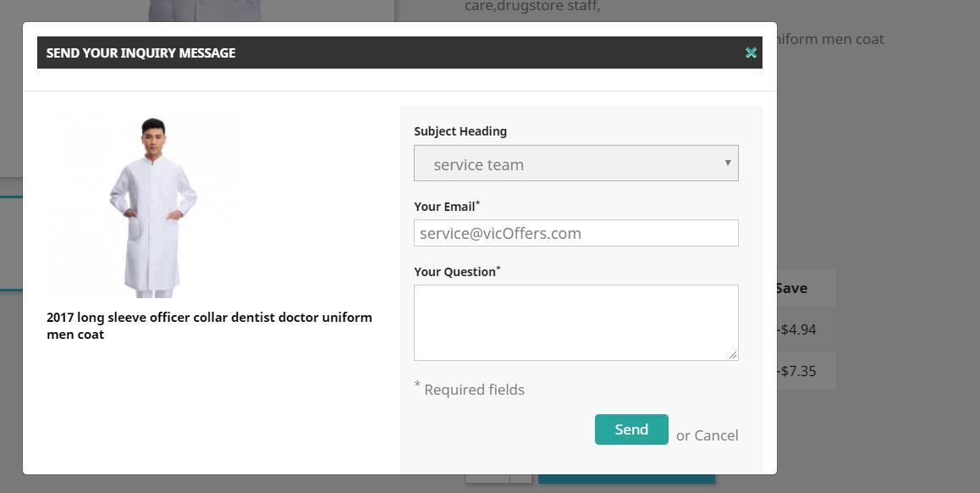Screen dimensions: 980x493
Task: Click the 'Subject Heading' label
Action: click(x=460, y=131)
